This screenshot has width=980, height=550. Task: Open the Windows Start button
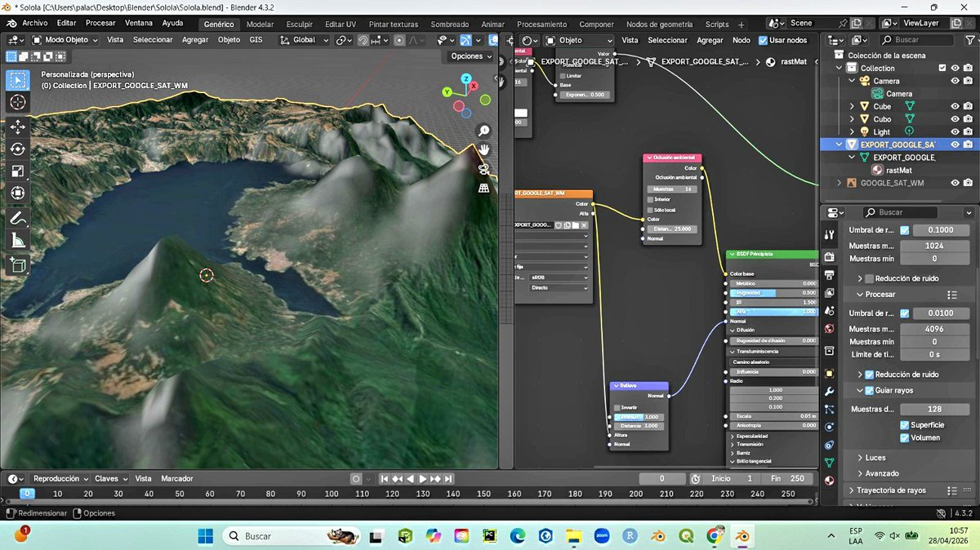tap(205, 536)
